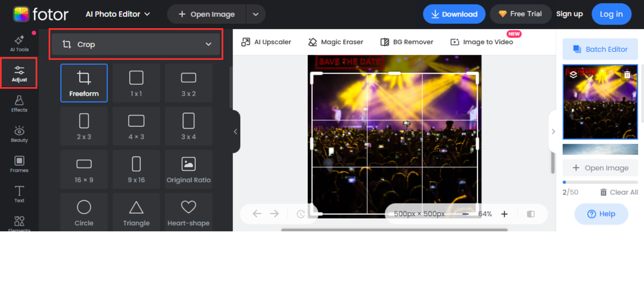644x282 pixels.
Task: Open the Image to Video tool
Action: coord(482,42)
